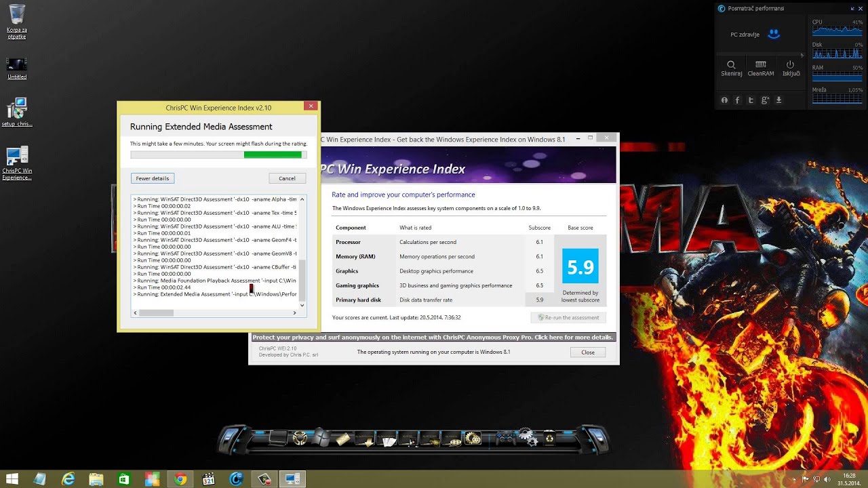Click the ChrisPC WEI taskbar button
868x488 pixels.
click(293, 479)
